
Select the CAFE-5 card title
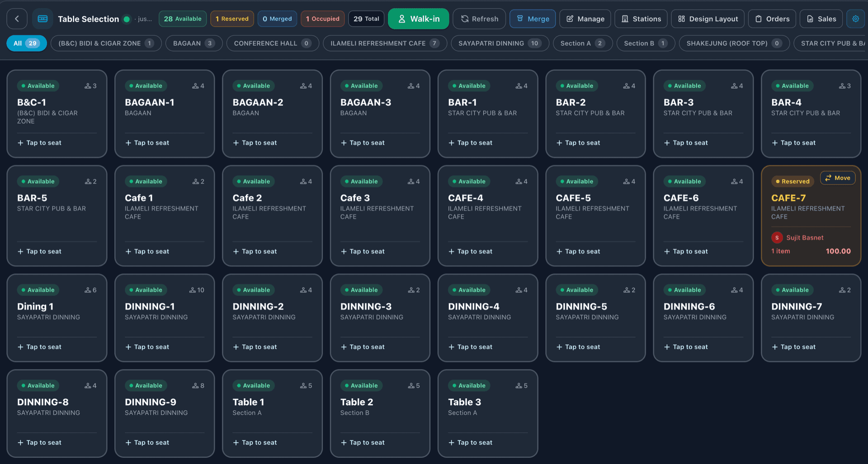tap(573, 198)
